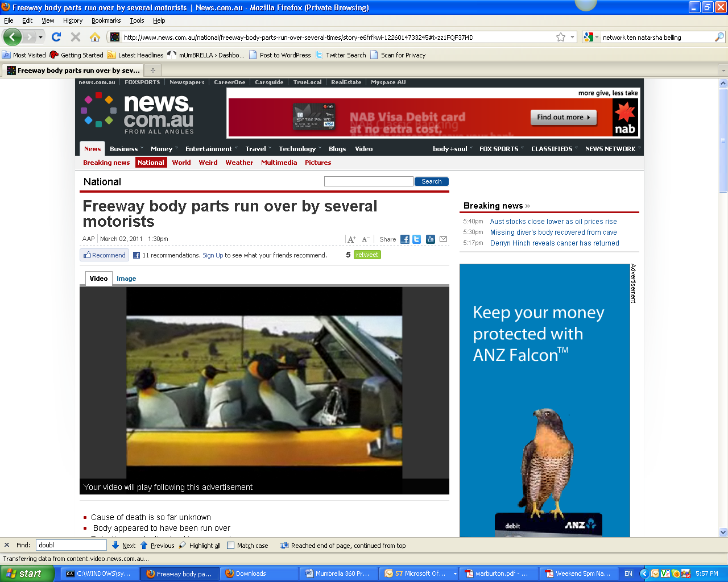728x582 pixels.
Task: Click the Windows Start button
Action: [27, 573]
